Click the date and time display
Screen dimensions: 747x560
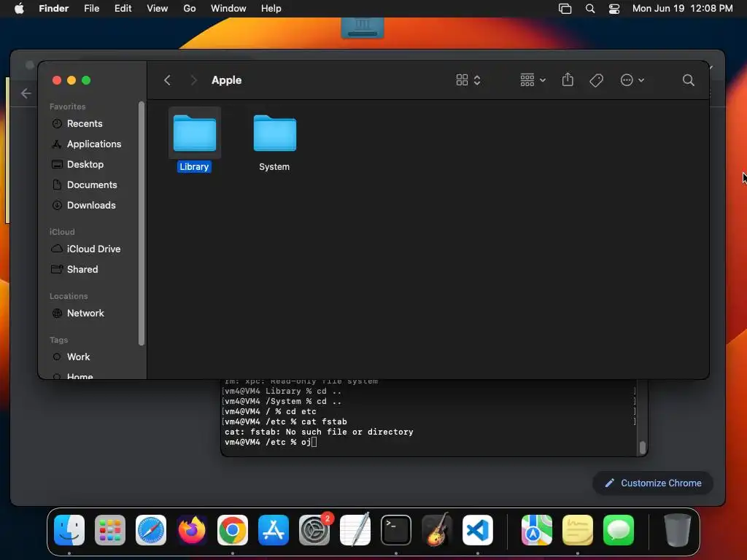pos(682,8)
